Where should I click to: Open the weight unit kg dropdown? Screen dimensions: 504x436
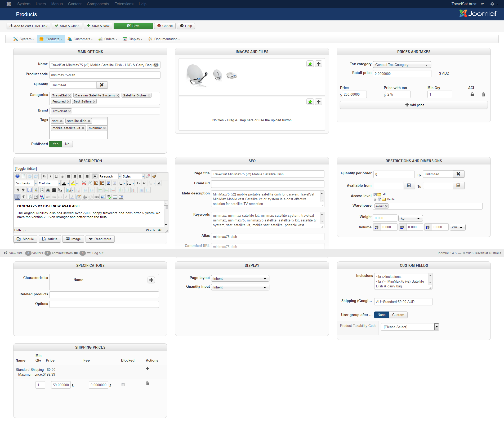[411, 219]
